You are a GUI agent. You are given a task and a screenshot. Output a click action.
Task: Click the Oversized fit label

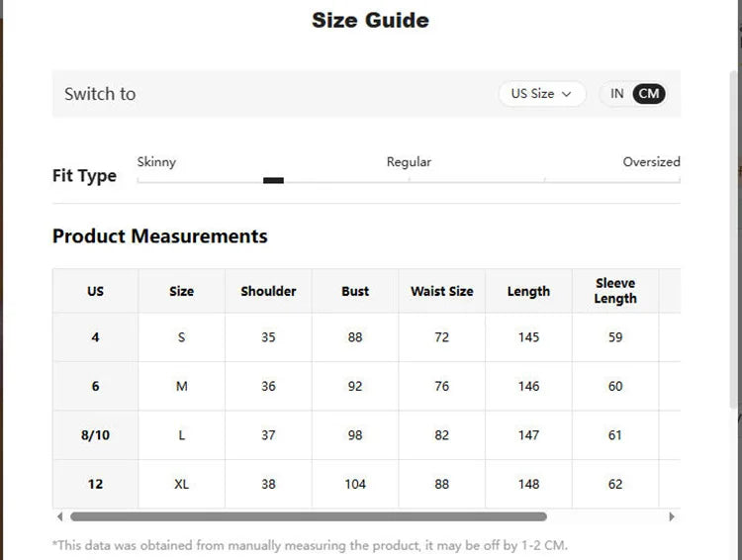click(x=652, y=162)
